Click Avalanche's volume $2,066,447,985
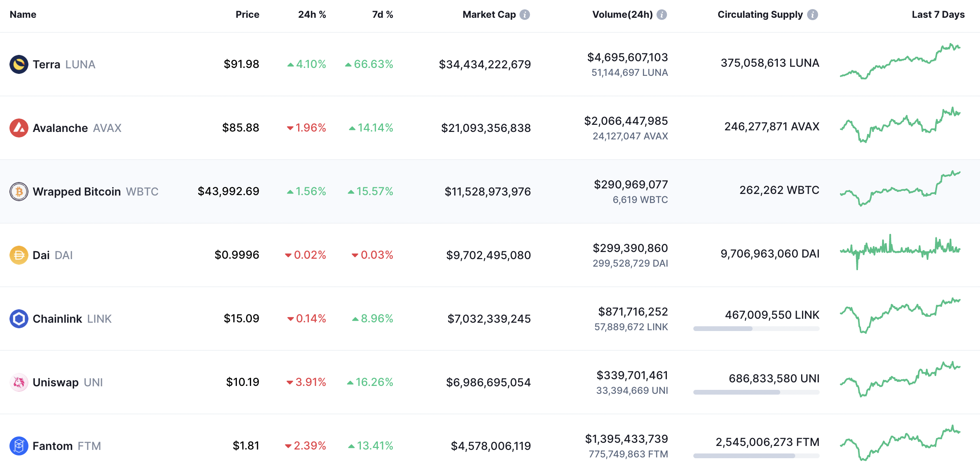 pos(626,121)
